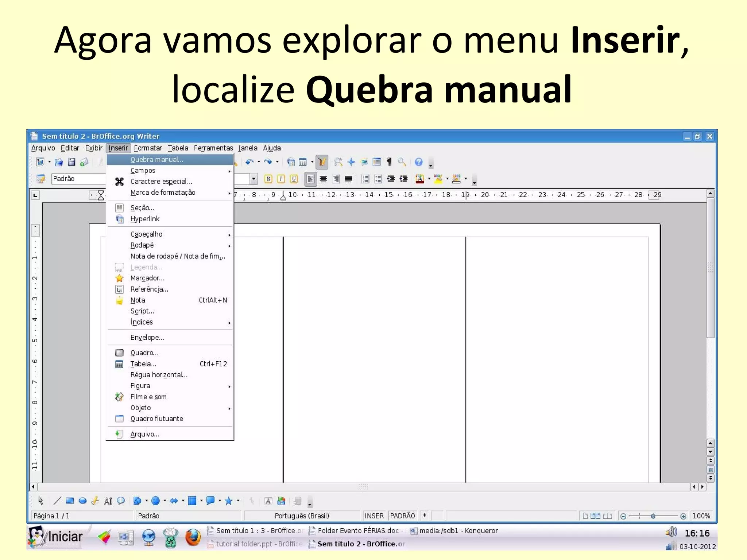Redo the last undone action
747x560 pixels.
(268, 162)
